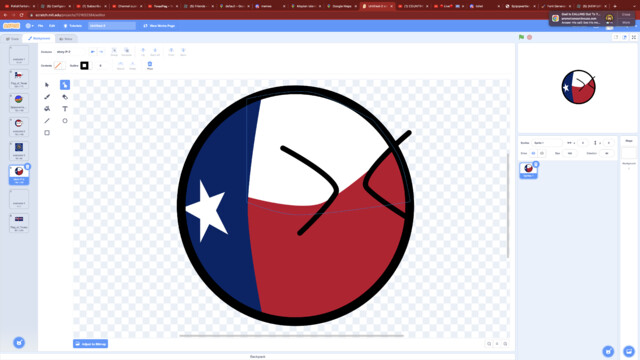The width and height of the screenshot is (640, 360).
Task: Click the trash Delete icon in toolbar
Action: click(150, 65)
